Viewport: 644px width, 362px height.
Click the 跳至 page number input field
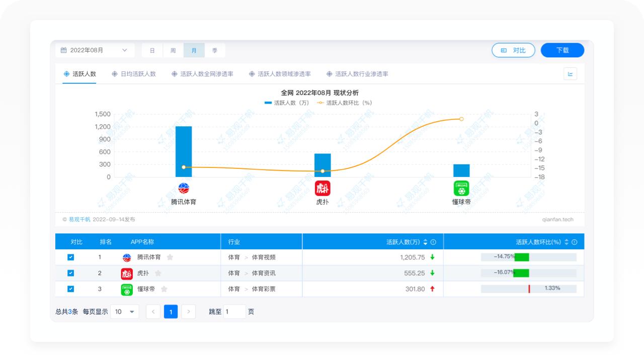point(234,311)
